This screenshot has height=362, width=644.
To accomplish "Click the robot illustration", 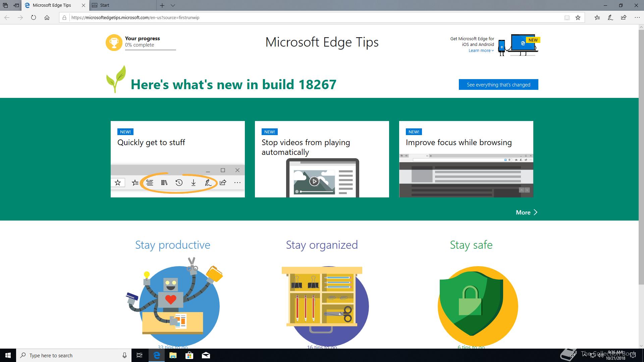I will 174,302.
